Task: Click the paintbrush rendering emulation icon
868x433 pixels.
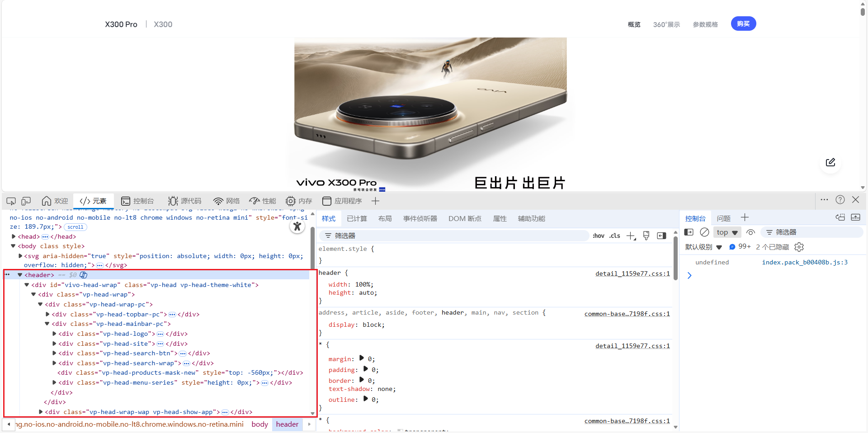Action: [646, 236]
